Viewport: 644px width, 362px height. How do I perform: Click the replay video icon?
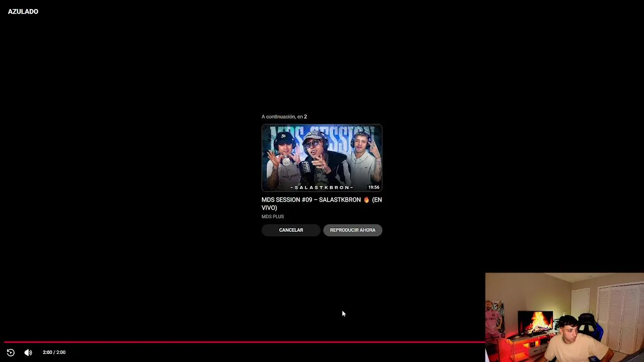[11, 352]
